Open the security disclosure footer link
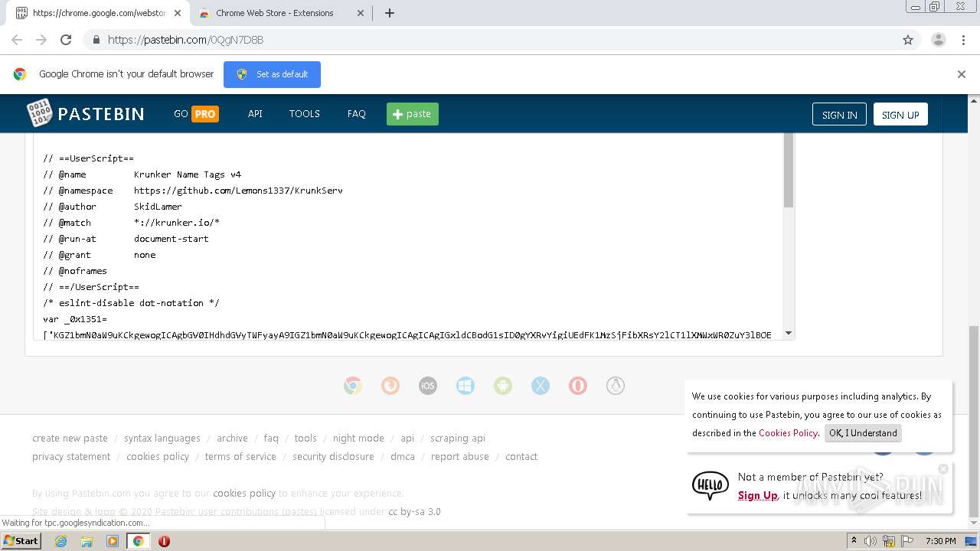Viewport: 980px width, 551px height. pos(333,457)
